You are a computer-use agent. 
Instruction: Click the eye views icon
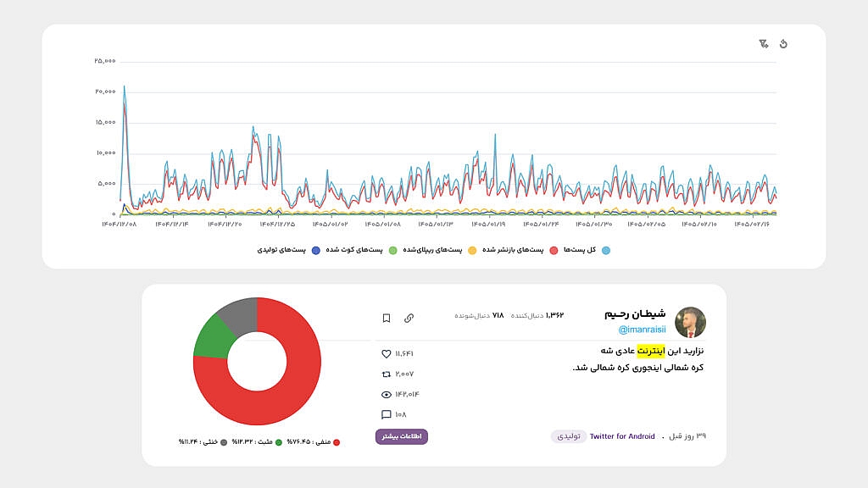click(x=387, y=395)
